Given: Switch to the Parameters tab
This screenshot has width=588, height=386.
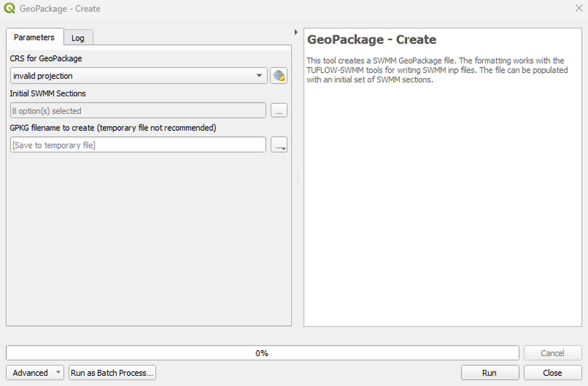Looking at the screenshot, I should (34, 37).
